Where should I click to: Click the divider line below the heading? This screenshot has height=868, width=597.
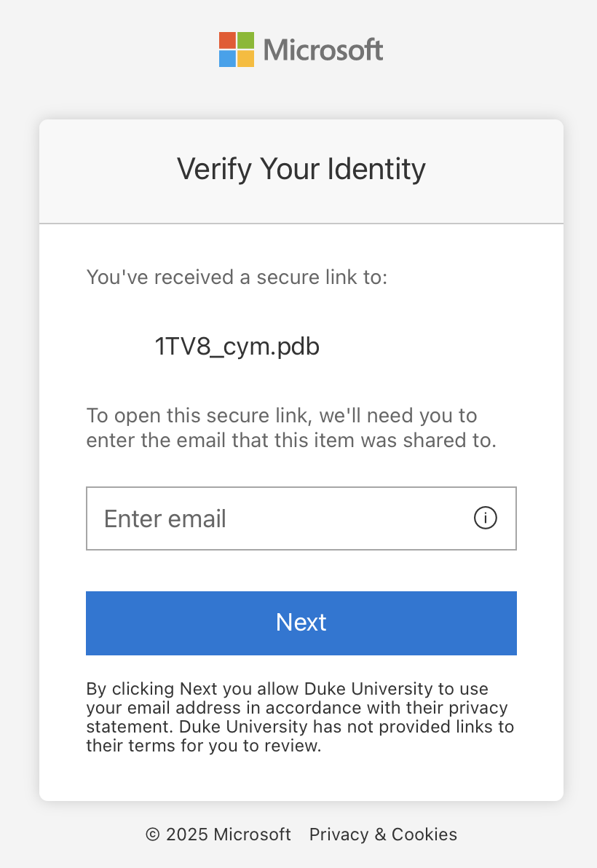coord(301,224)
